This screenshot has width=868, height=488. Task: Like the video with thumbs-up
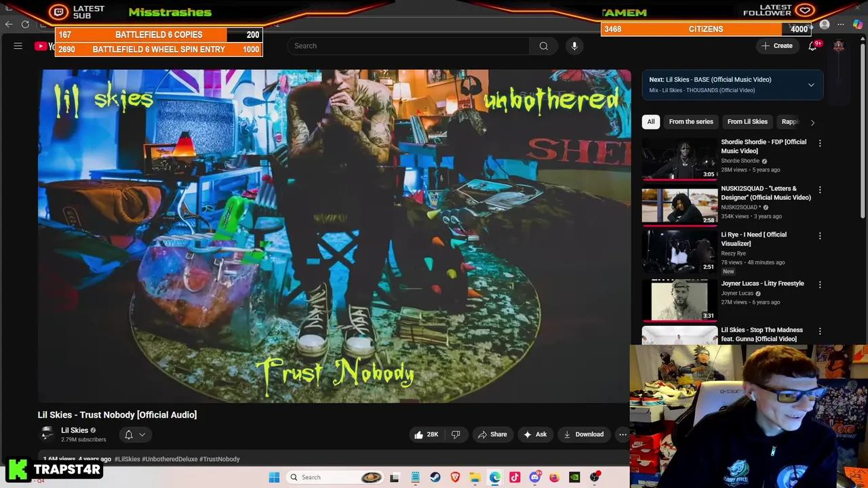[427, 434]
